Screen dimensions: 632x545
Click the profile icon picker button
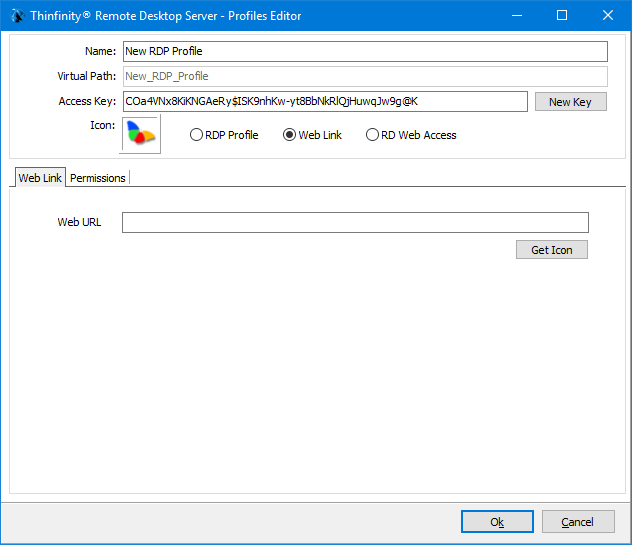pos(141,134)
